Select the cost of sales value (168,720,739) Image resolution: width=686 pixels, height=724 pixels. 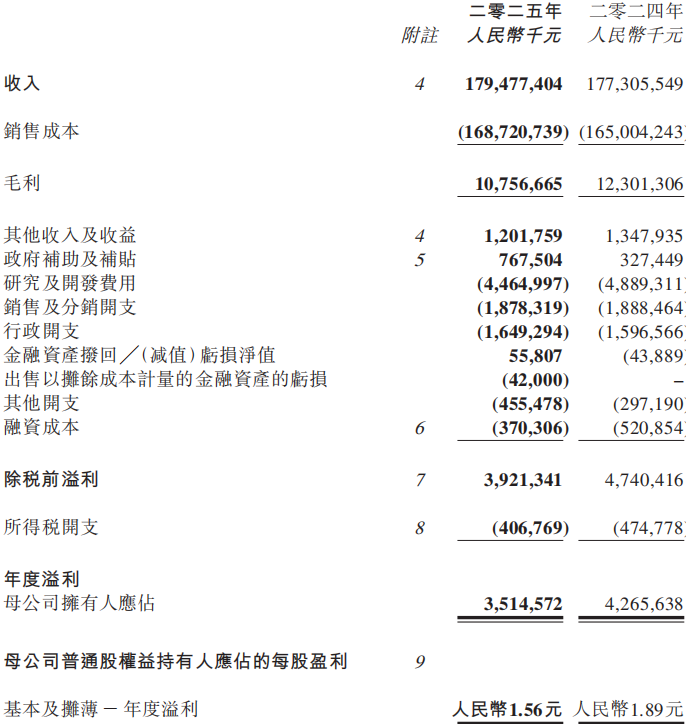[514, 132]
